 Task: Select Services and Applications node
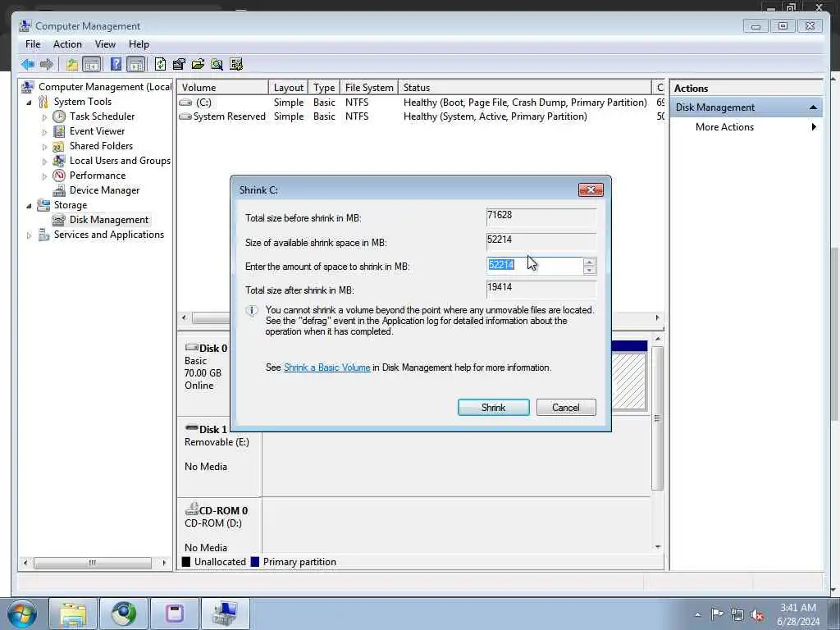109,235
